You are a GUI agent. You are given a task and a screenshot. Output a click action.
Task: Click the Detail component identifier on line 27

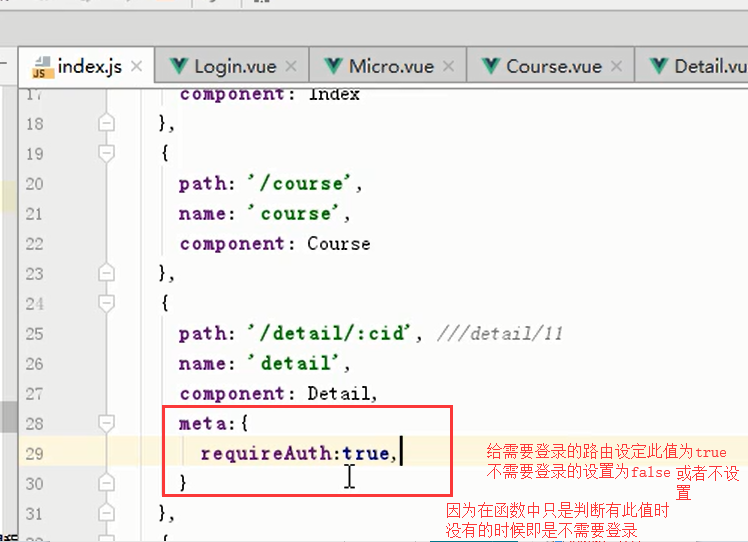[339, 393]
